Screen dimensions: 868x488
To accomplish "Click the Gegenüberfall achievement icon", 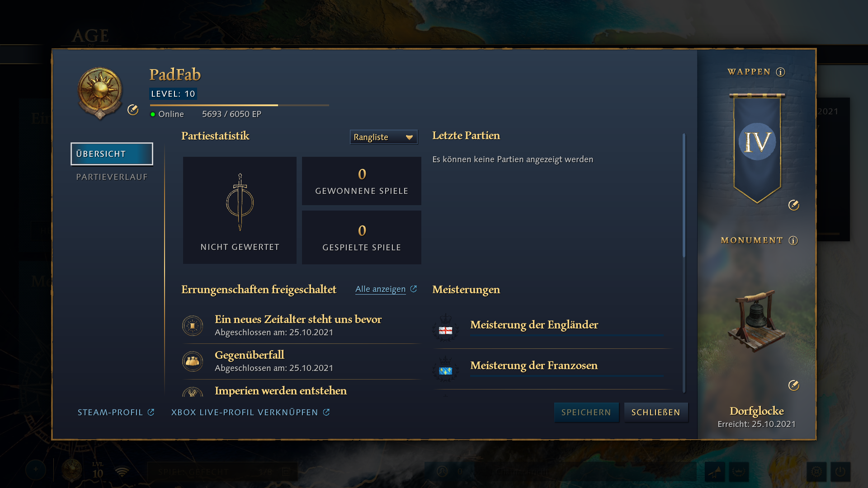I will (193, 361).
